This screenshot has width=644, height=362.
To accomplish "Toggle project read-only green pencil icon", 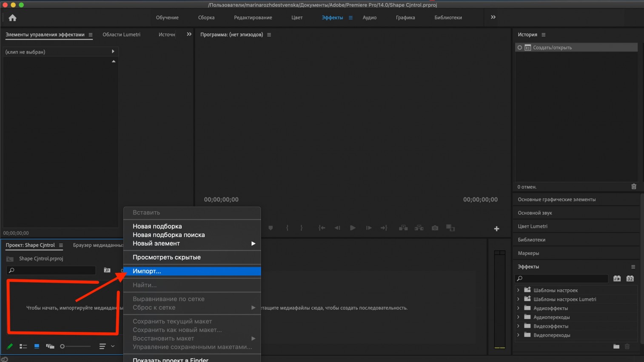I will pyautogui.click(x=9, y=346).
